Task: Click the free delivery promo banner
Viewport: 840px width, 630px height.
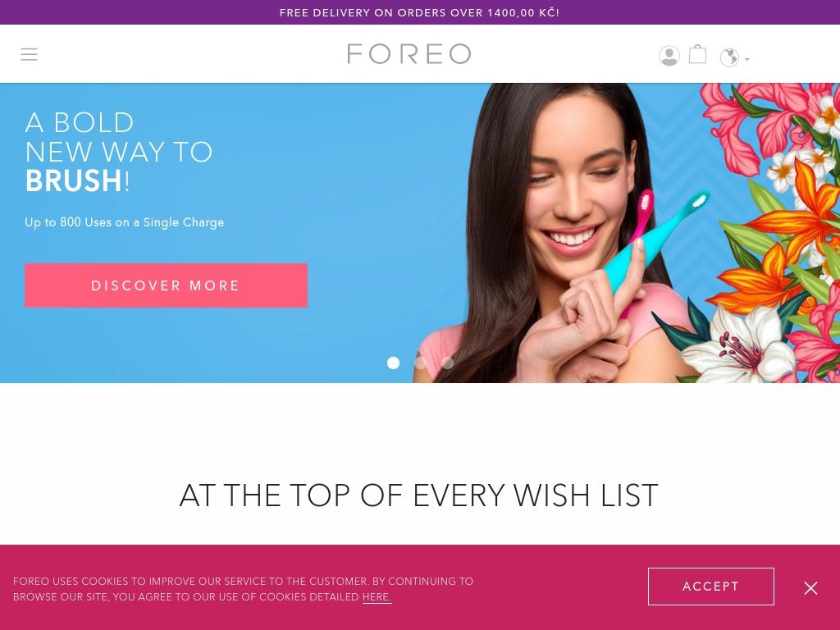Action: [x=420, y=12]
